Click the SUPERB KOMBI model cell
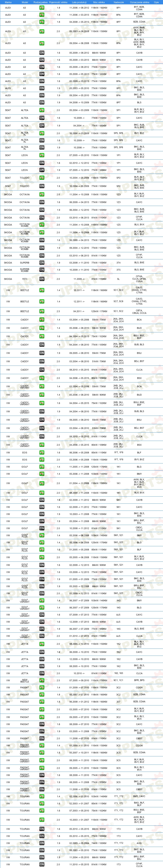Screen dimensions: 163x868 pos(25,270)
